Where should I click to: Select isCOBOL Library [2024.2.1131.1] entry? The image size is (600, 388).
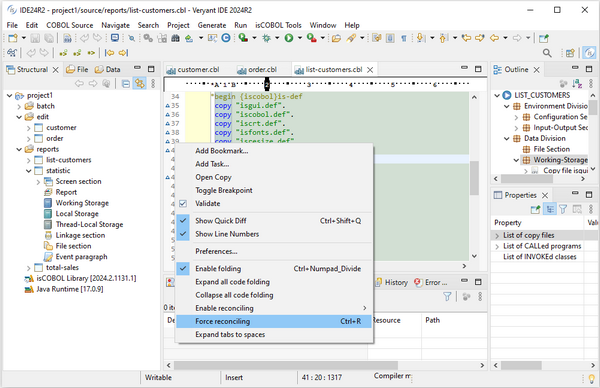[x=80, y=278]
